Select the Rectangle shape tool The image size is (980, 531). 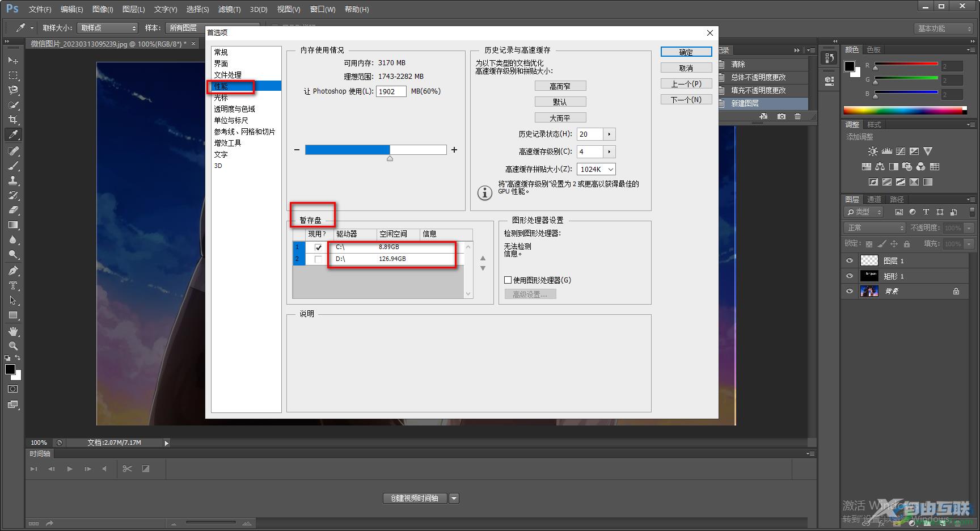[12, 315]
